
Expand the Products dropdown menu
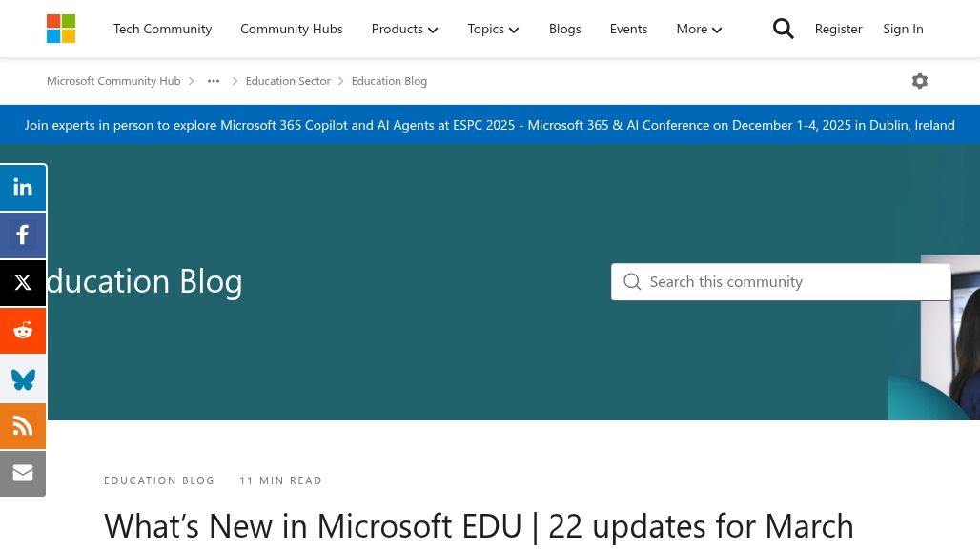404,29
